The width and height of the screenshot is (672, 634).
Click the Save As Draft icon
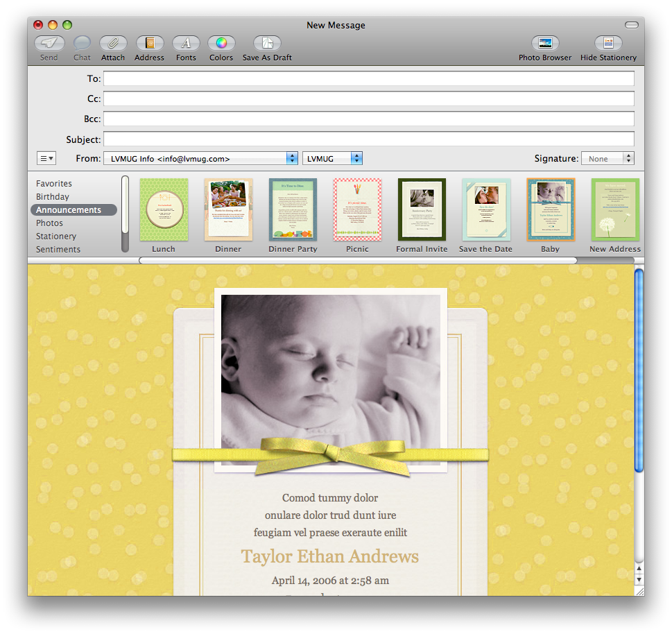(267, 43)
